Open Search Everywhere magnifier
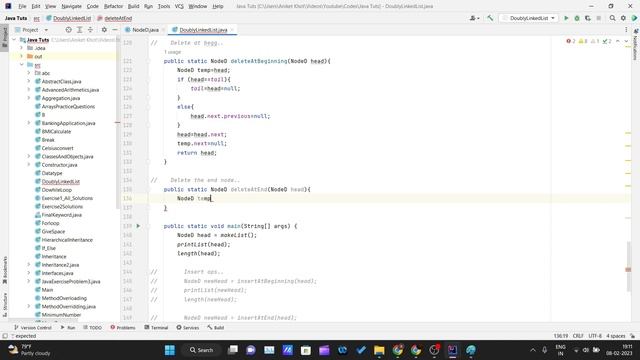 pos(612,18)
